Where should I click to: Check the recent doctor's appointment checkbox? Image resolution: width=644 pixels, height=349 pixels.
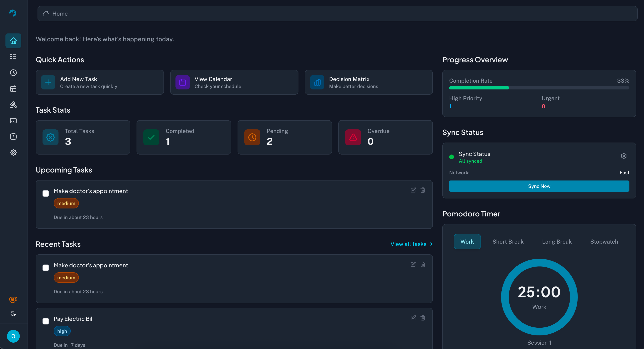[x=46, y=268]
